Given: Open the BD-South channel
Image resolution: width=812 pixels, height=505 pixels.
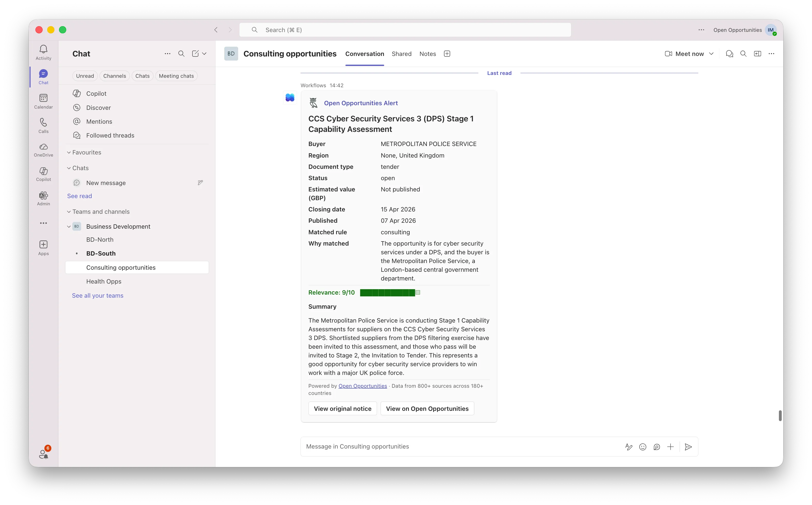Looking at the screenshot, I should point(137,254).
